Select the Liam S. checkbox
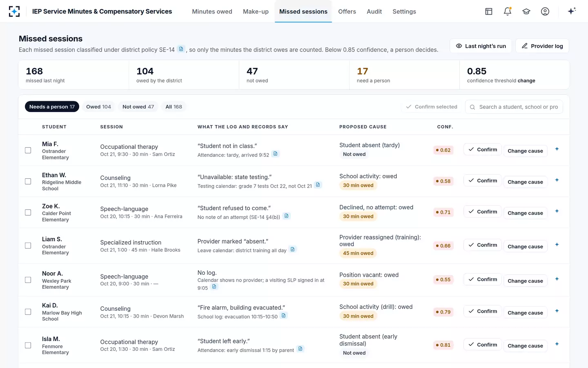 pyautogui.click(x=28, y=246)
